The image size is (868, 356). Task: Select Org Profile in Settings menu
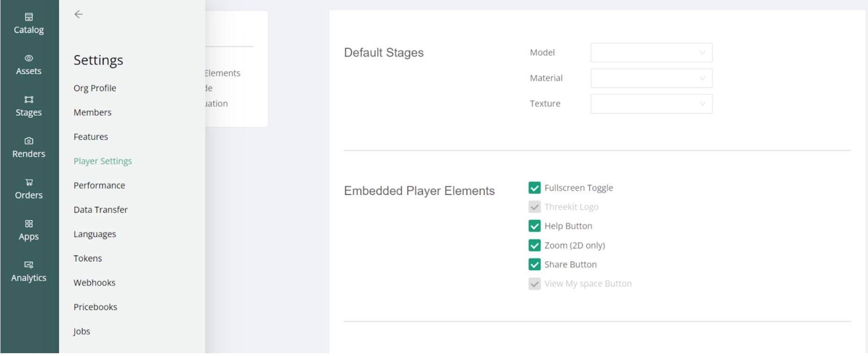coord(95,88)
